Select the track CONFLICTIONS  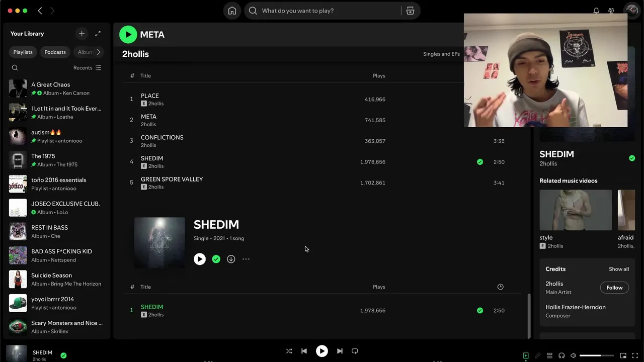pyautogui.click(x=162, y=137)
